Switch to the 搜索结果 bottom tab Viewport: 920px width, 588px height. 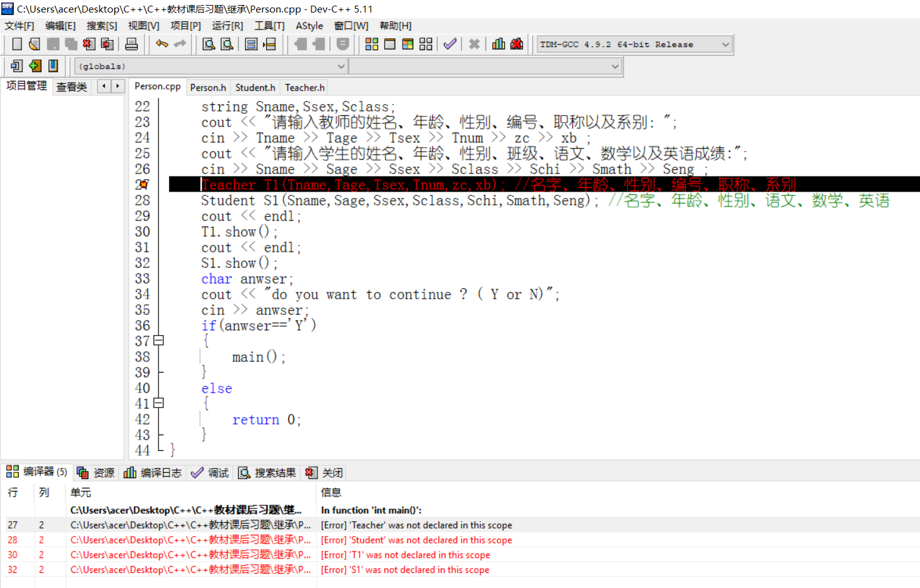coord(267,473)
